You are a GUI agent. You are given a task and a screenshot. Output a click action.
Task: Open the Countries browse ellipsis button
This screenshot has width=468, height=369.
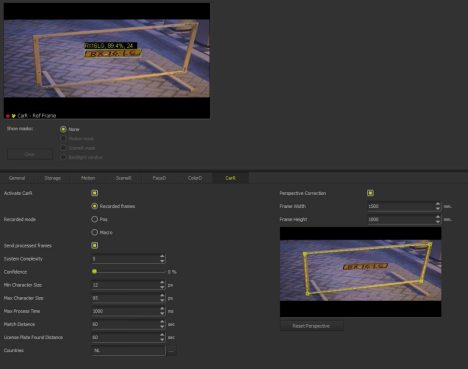pyautogui.click(x=171, y=351)
